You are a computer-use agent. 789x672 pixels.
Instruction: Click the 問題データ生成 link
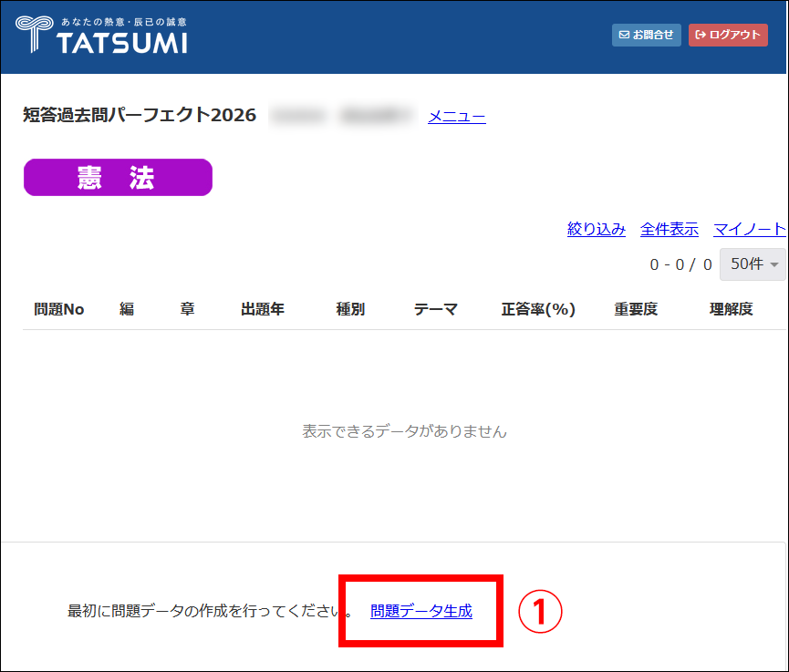(x=420, y=611)
